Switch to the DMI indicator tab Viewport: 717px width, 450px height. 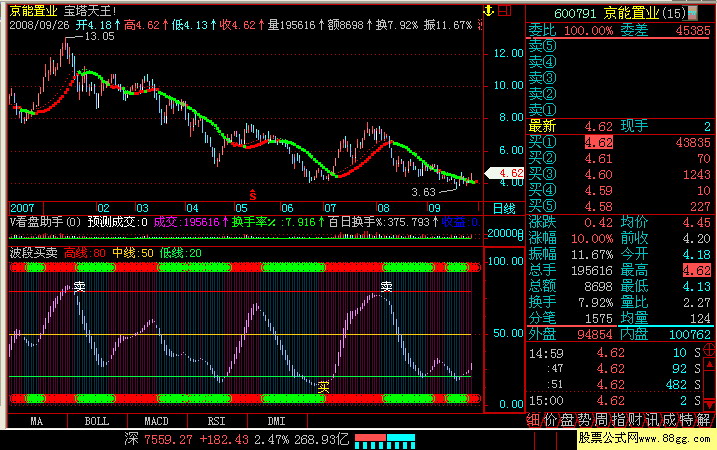click(x=276, y=421)
